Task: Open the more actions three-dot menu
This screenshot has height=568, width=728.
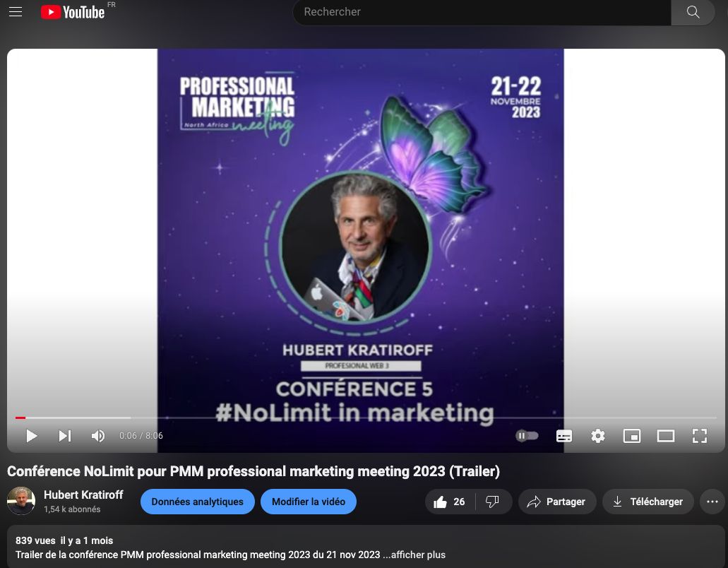Action: [x=712, y=502]
